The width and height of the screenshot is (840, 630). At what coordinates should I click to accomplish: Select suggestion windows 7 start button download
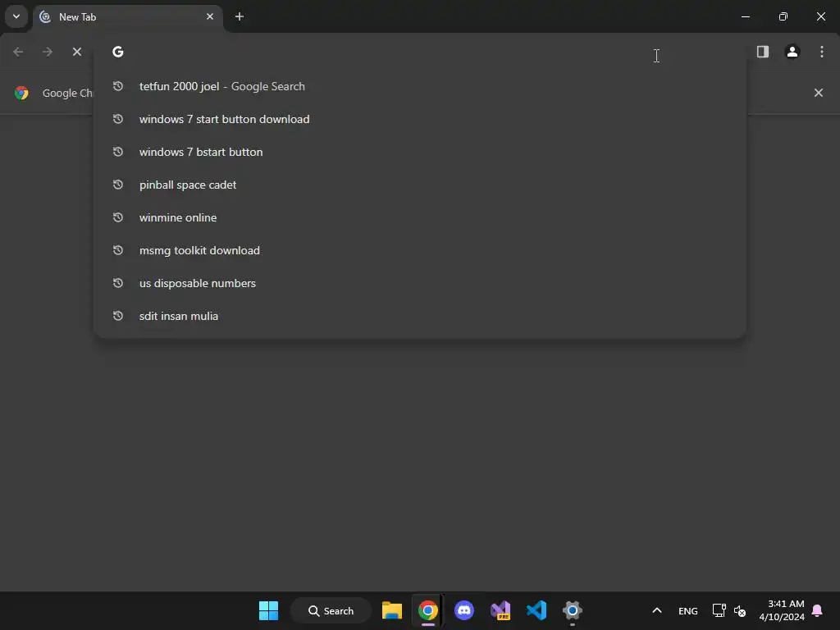[x=420, y=119]
